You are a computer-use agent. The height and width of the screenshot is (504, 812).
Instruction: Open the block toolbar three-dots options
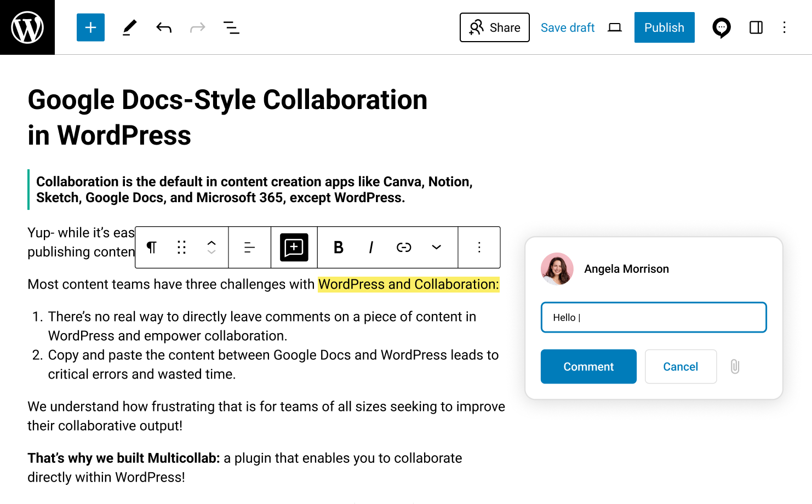(479, 248)
